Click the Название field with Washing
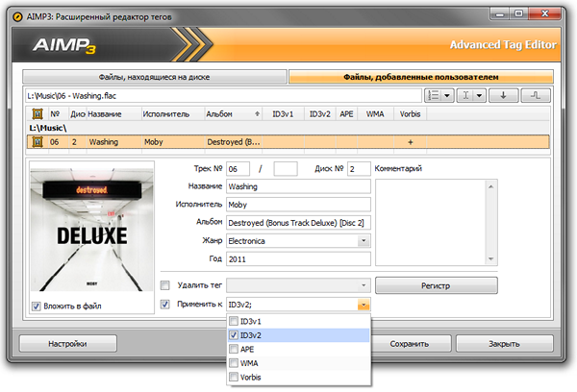The height and width of the screenshot is (392, 577). coord(298,186)
